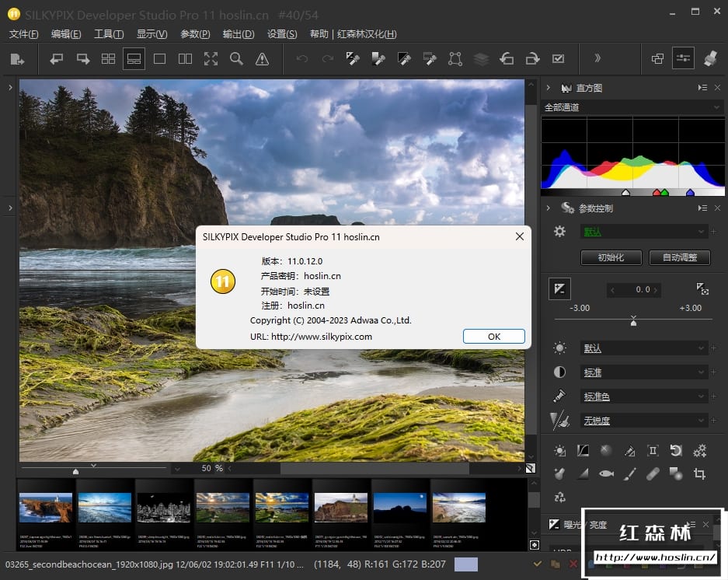
Task: Open the 输出(D) menu
Action: [x=239, y=34]
